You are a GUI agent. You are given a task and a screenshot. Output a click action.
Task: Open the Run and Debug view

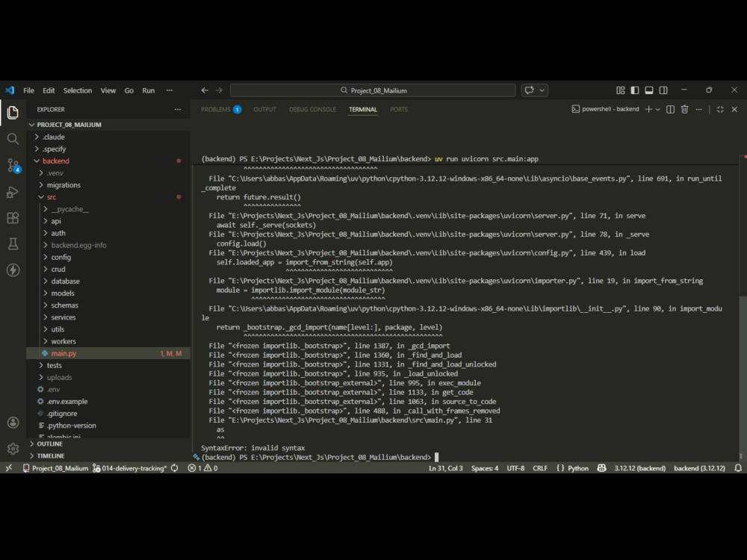[x=13, y=192]
